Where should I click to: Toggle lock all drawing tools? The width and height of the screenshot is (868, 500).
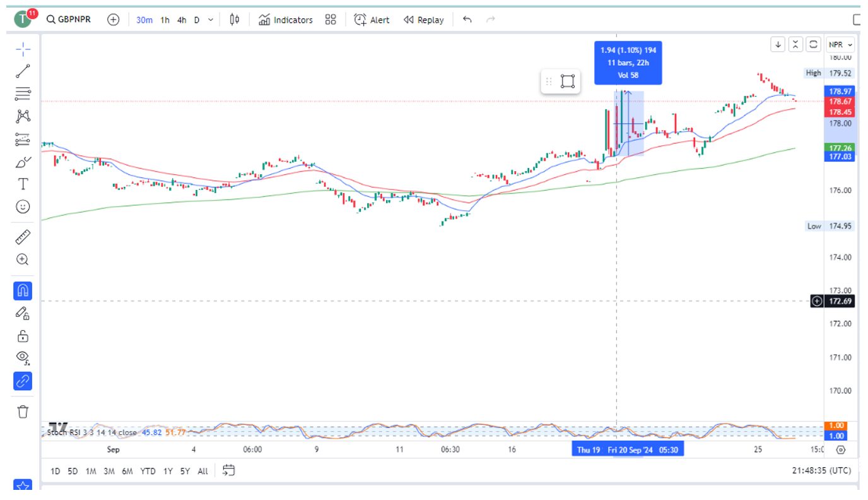click(x=23, y=336)
